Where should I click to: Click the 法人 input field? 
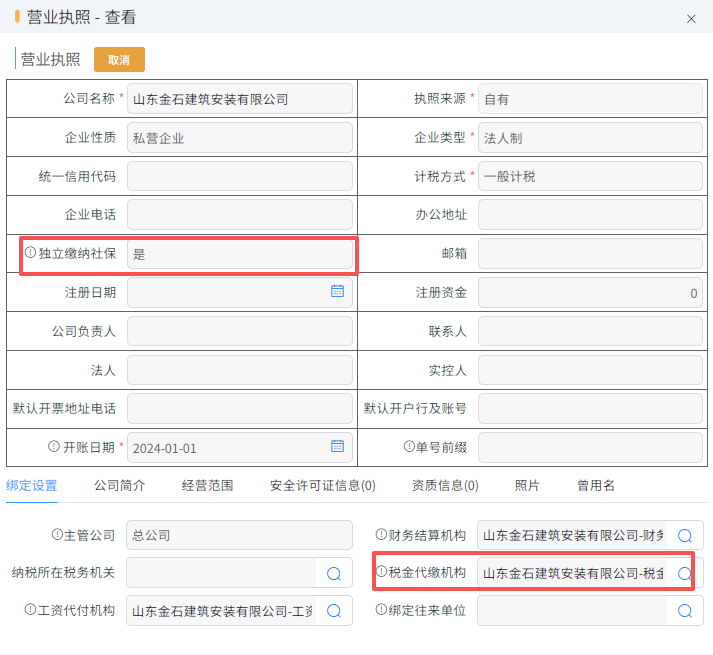[240, 370]
